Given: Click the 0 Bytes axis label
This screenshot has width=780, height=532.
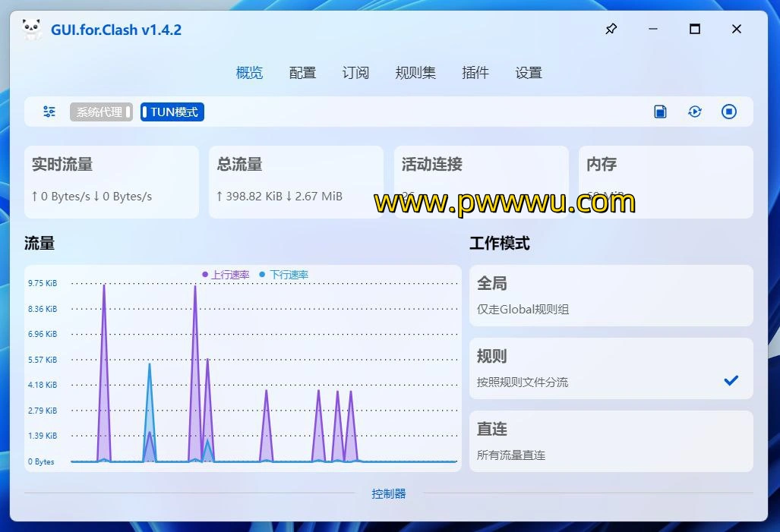Looking at the screenshot, I should point(41,462).
